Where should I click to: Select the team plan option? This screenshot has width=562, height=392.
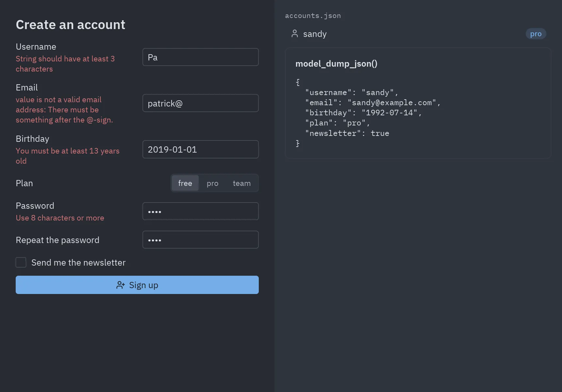242,183
